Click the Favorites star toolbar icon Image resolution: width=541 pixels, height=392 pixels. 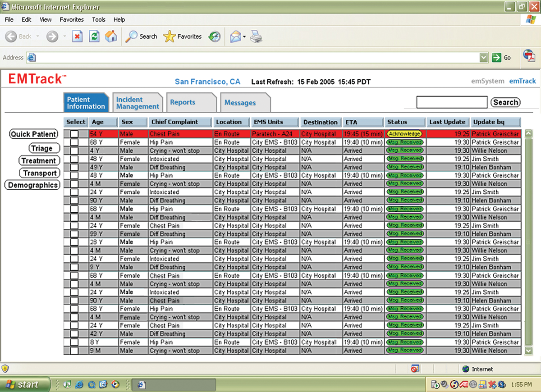[170, 37]
